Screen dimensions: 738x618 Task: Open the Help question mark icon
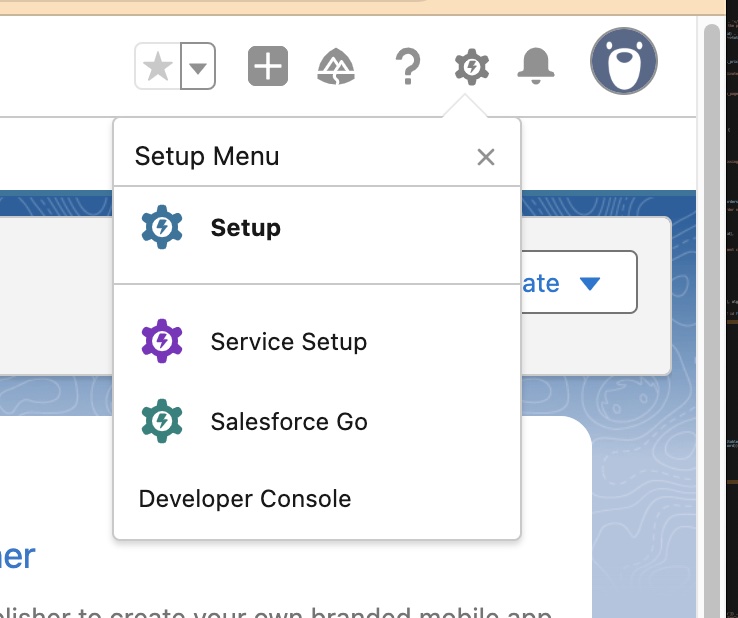408,66
